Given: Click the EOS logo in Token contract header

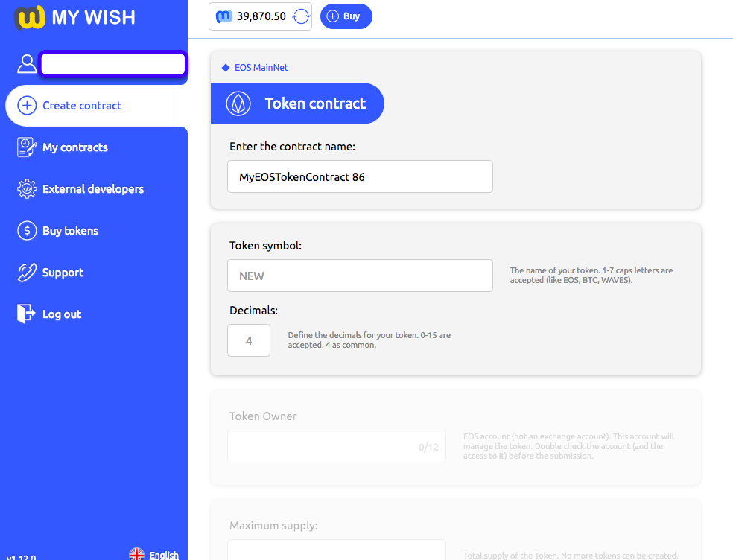Looking at the screenshot, I should pyautogui.click(x=238, y=104).
